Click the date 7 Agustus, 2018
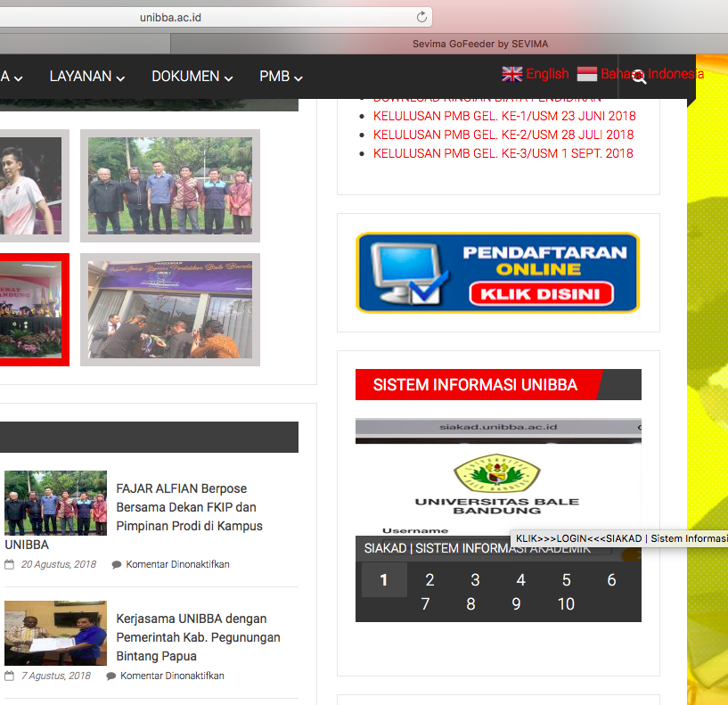The height and width of the screenshot is (705, 728). pyautogui.click(x=56, y=676)
